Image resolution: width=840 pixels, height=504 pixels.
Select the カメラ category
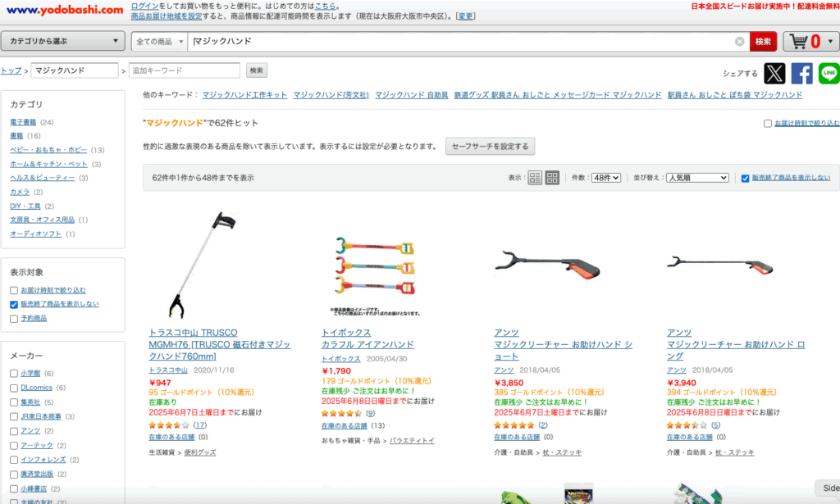tap(20, 192)
